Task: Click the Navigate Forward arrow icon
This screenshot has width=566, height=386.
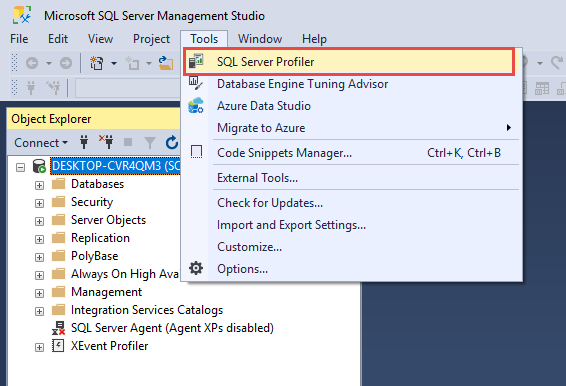Action: click(66, 63)
